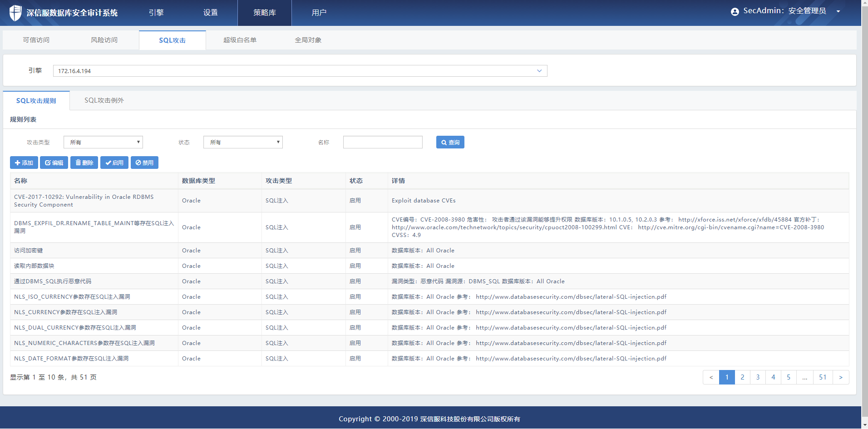Go to page 3 of results
Screen dimensions: 868x429
(x=758, y=377)
